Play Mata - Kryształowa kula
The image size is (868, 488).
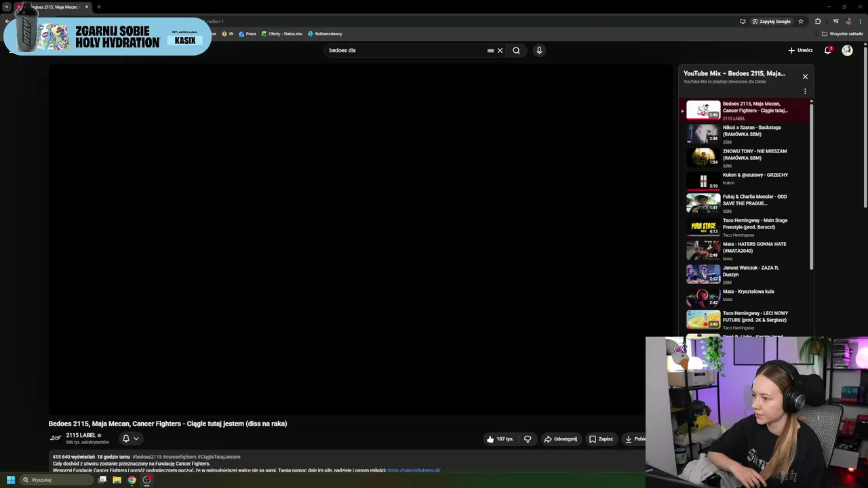pos(745,296)
